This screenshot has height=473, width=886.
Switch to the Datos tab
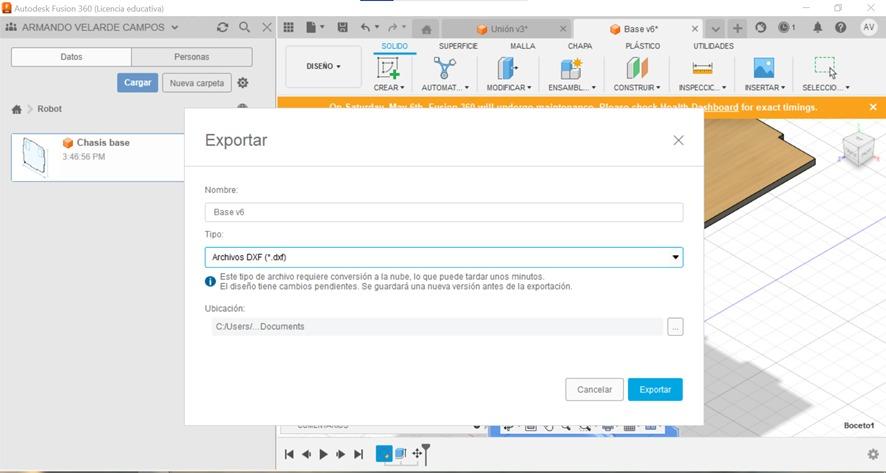pyautogui.click(x=71, y=57)
